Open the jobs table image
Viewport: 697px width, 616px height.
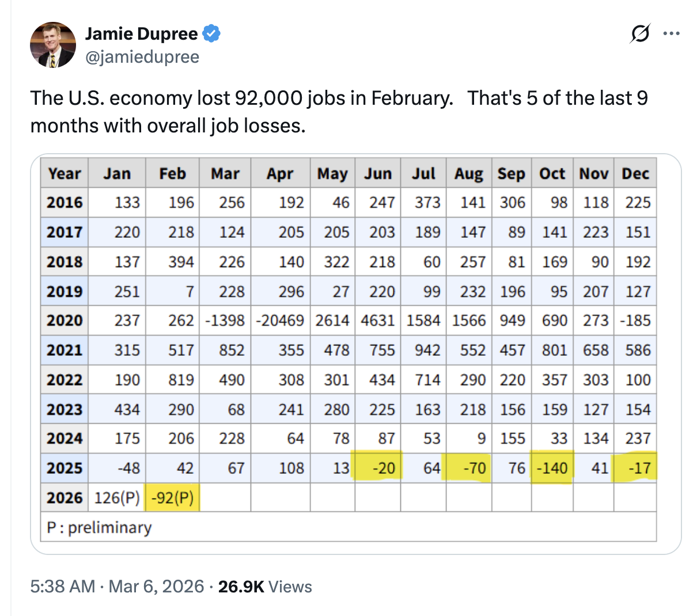(x=355, y=353)
